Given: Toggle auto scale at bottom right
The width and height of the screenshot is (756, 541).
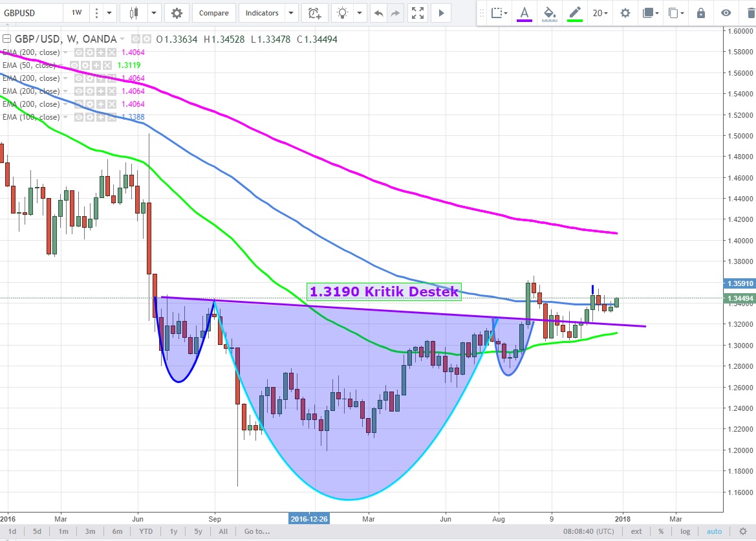Looking at the screenshot, I should (714, 531).
